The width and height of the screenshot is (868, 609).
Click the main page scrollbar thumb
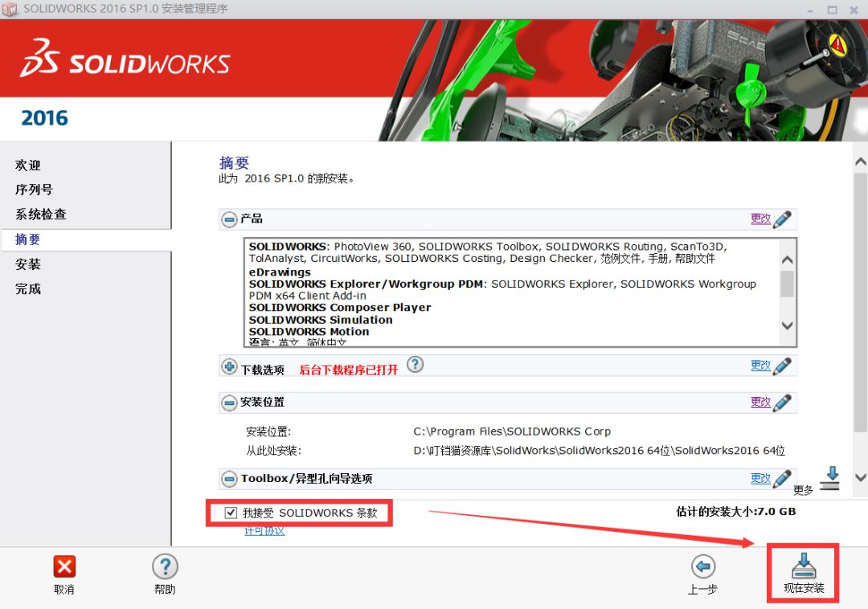860,303
